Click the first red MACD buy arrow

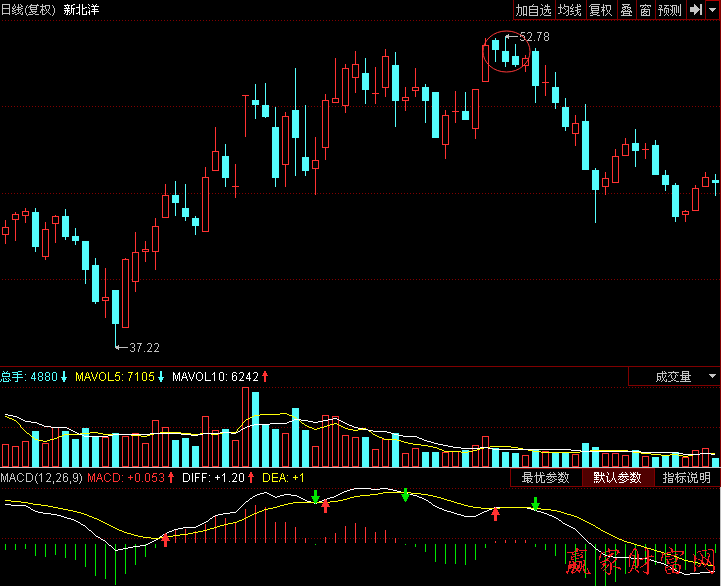[165, 540]
